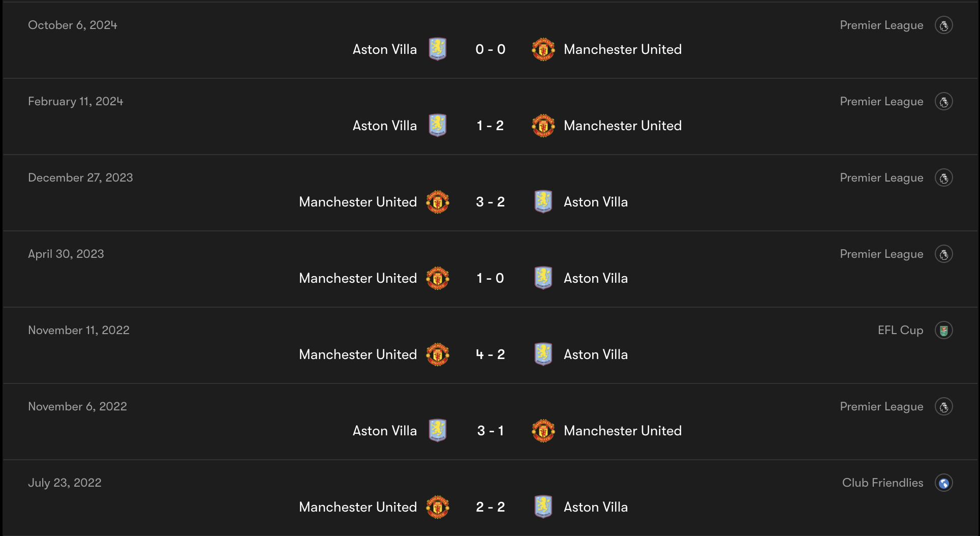
Task: Click Premier League icon for February 11, 2024 match
Action: (x=943, y=102)
